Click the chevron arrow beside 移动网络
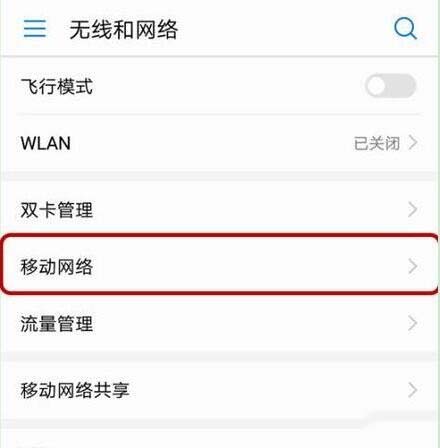Screen dimensions: 440x448 pyautogui.click(x=413, y=266)
